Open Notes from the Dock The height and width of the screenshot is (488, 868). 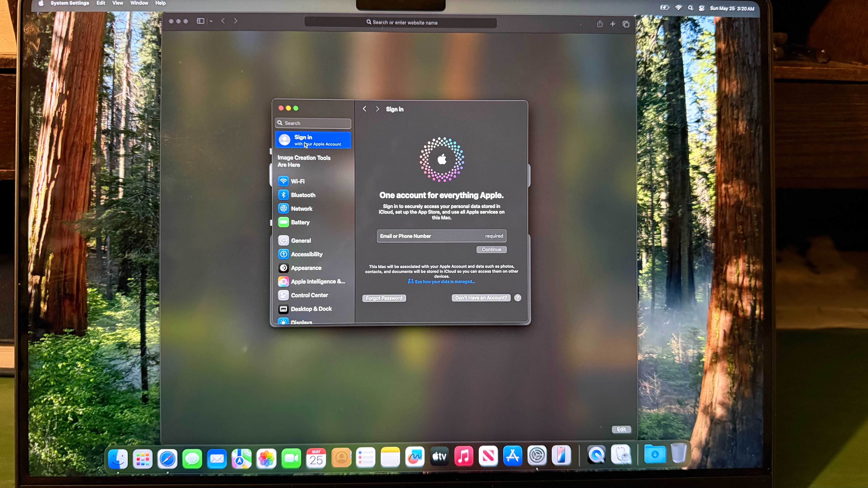tap(390, 457)
